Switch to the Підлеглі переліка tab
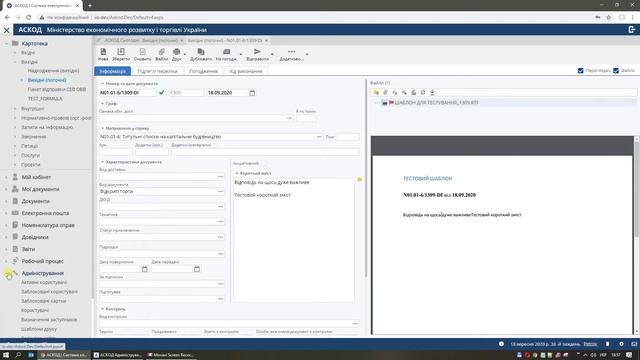Screen dimensions: 640x360 [x=157, y=71]
